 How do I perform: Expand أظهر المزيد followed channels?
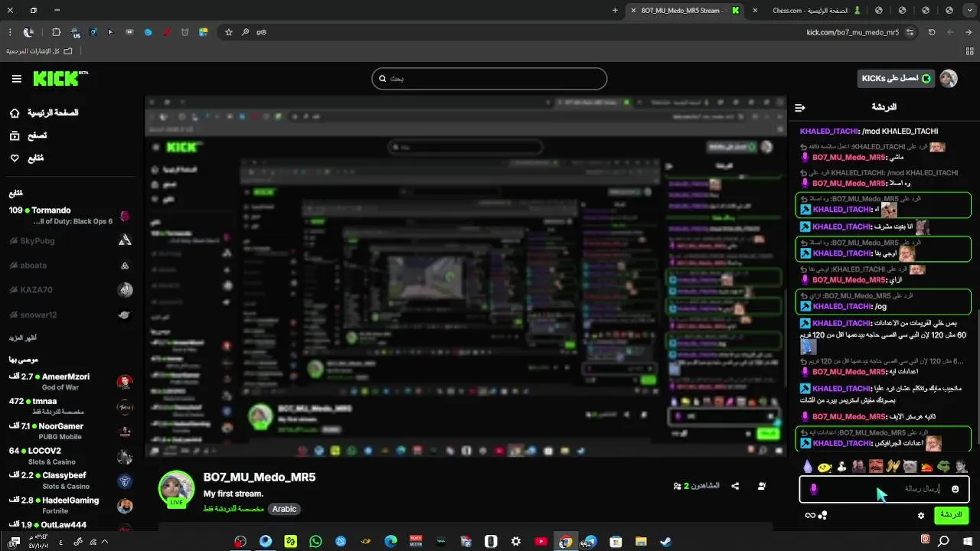point(23,337)
